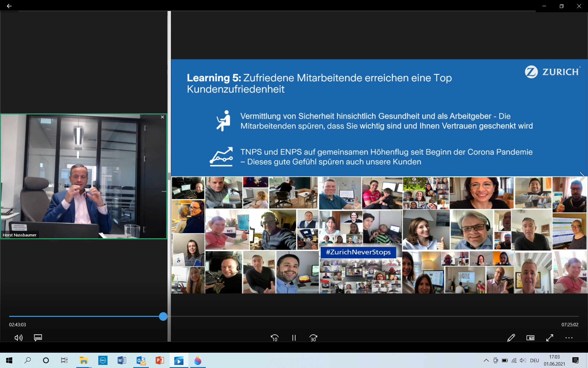Open Outlook from the taskbar

tap(141, 360)
